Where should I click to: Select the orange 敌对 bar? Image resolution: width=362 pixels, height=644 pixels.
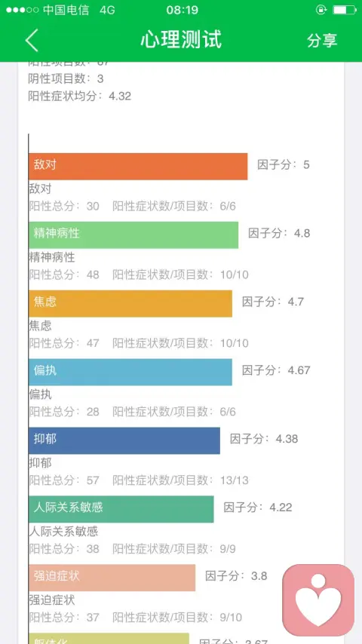(x=138, y=167)
